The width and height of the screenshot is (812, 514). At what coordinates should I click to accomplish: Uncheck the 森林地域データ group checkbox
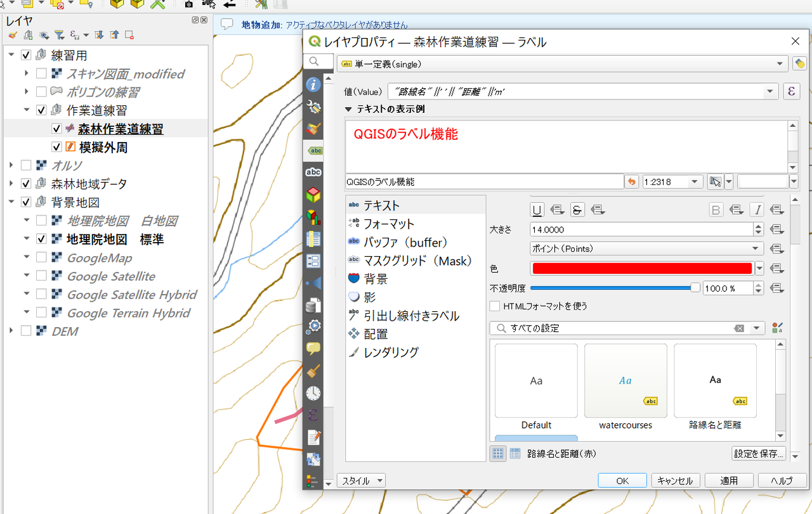point(26,184)
